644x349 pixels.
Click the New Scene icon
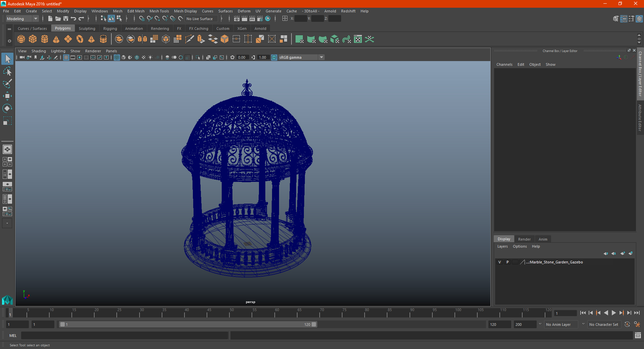[50, 18]
